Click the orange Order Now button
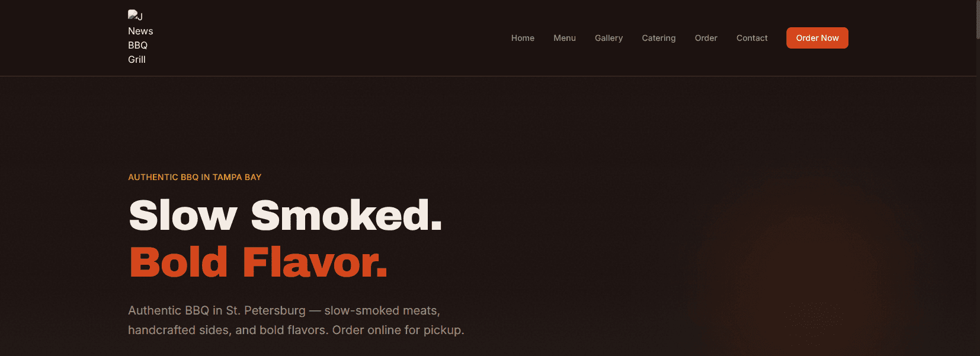The image size is (980, 356). 817,38
